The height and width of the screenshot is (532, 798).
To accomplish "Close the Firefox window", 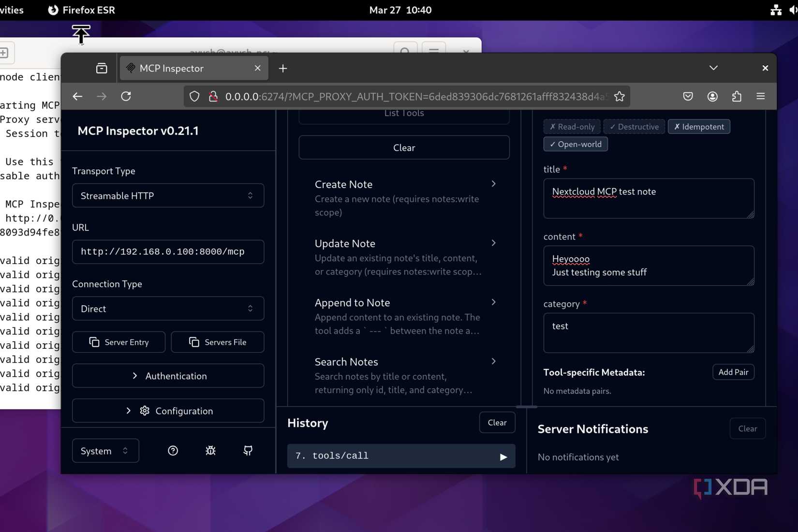I will tap(765, 68).
